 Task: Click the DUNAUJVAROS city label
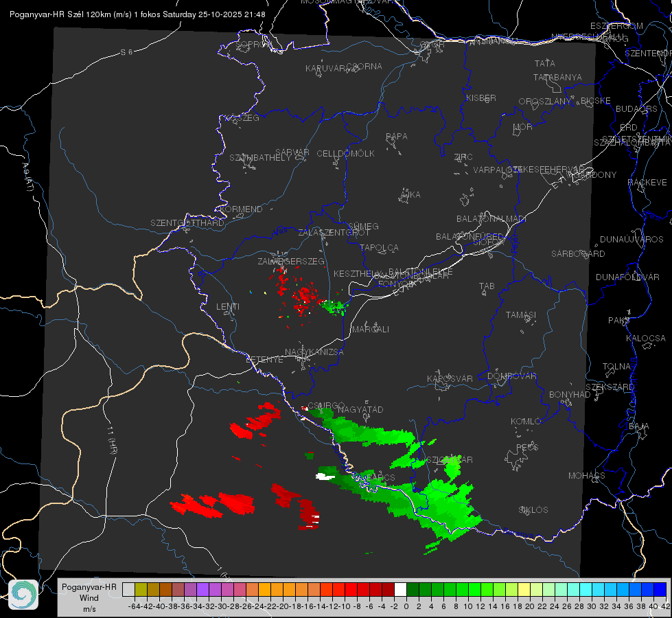[x=632, y=240]
